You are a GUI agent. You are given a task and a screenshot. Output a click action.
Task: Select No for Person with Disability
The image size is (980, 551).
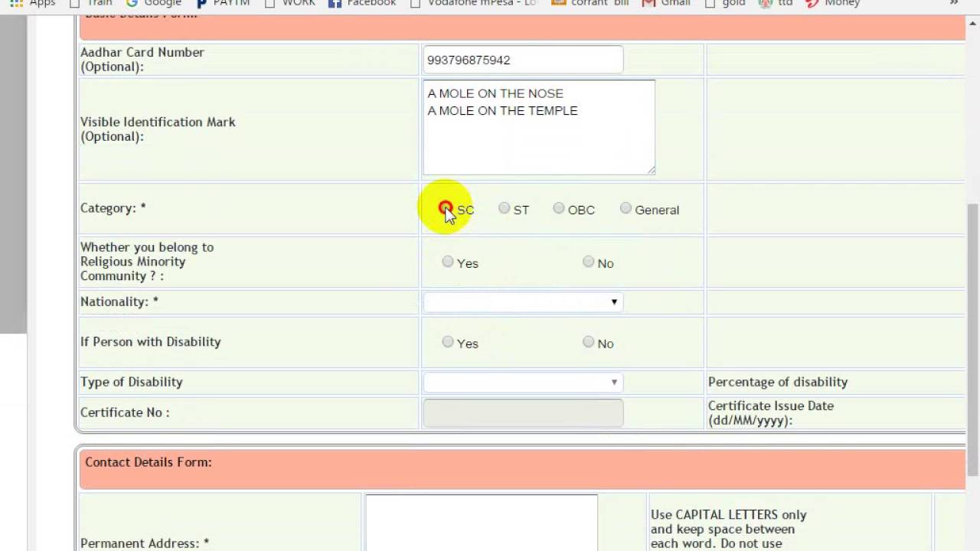coord(588,342)
